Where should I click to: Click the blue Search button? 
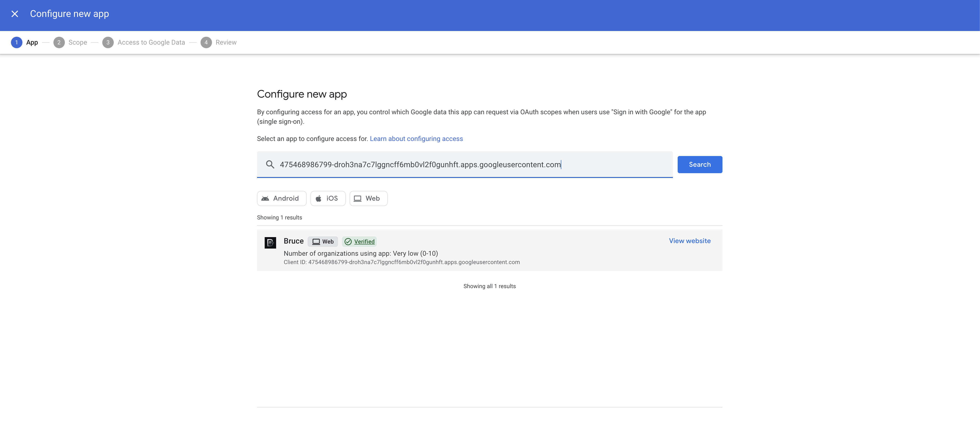pos(700,164)
